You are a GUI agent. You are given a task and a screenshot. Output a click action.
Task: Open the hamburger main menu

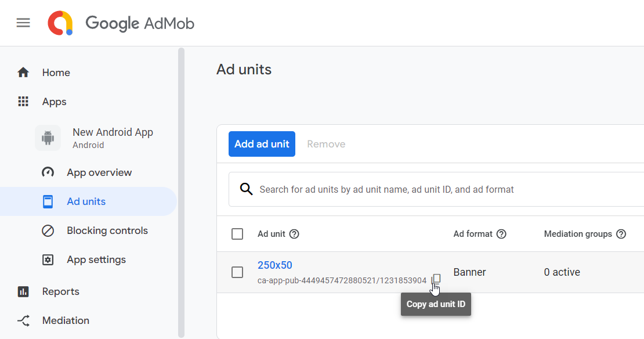point(23,23)
